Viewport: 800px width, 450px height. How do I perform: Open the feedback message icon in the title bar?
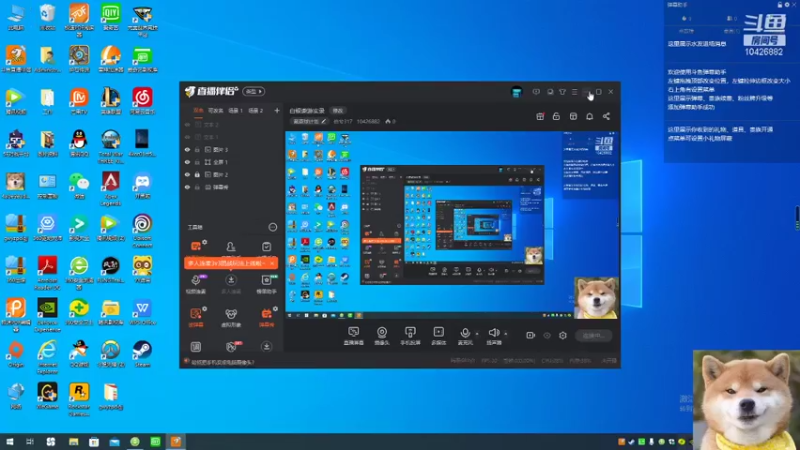[x=536, y=92]
